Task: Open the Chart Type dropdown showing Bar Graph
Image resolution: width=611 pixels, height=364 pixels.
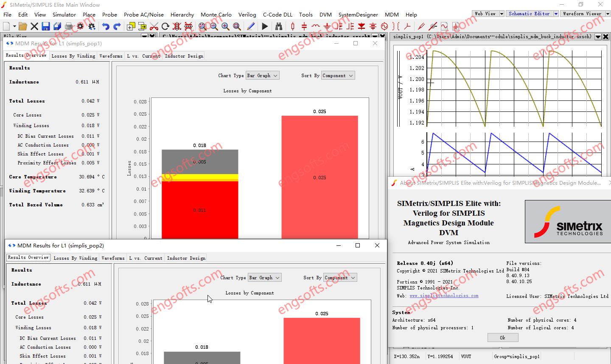Action: tap(262, 75)
